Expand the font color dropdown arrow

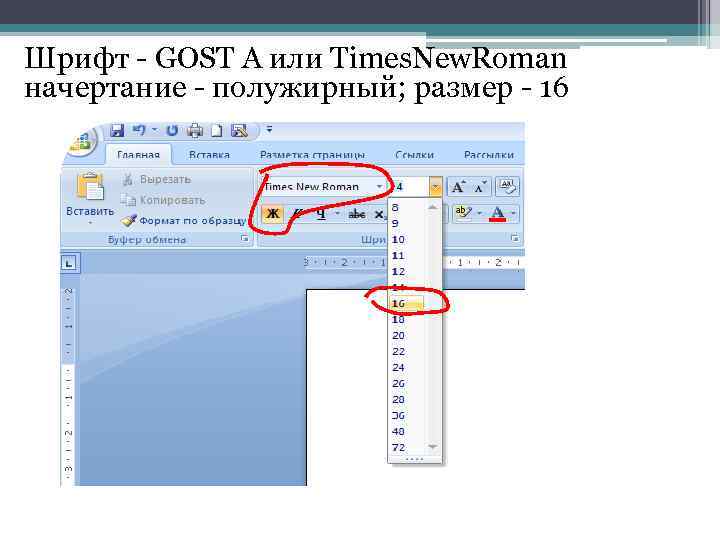[513, 214]
